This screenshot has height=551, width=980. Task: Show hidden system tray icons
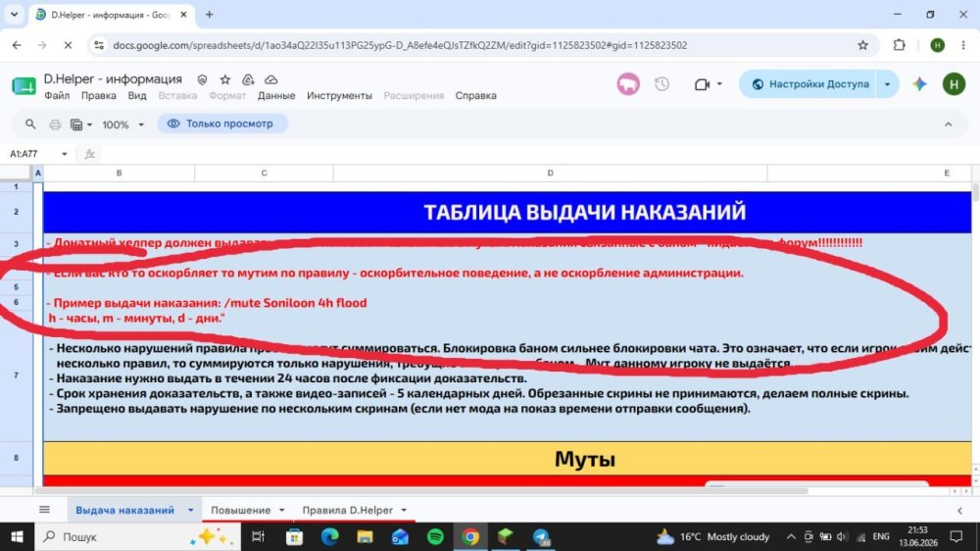(791, 536)
